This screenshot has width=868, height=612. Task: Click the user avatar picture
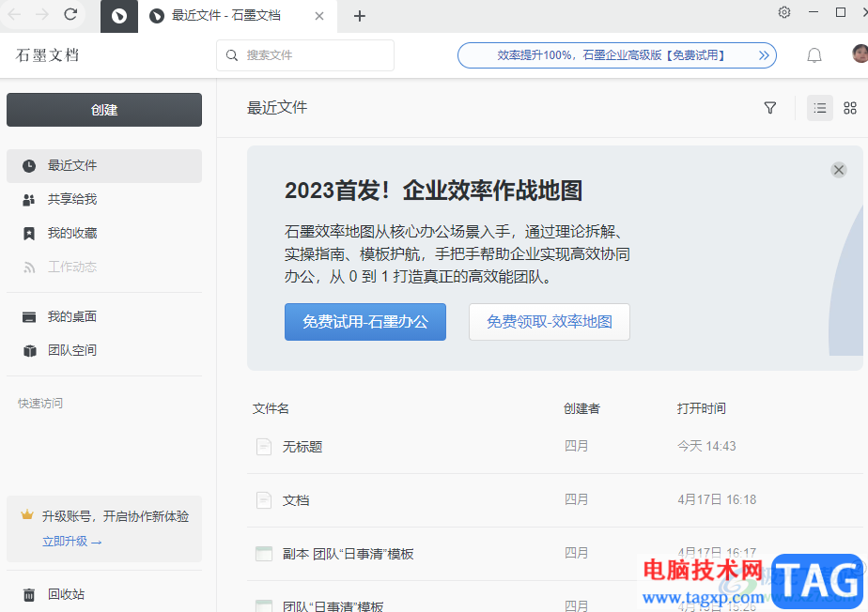click(860, 54)
